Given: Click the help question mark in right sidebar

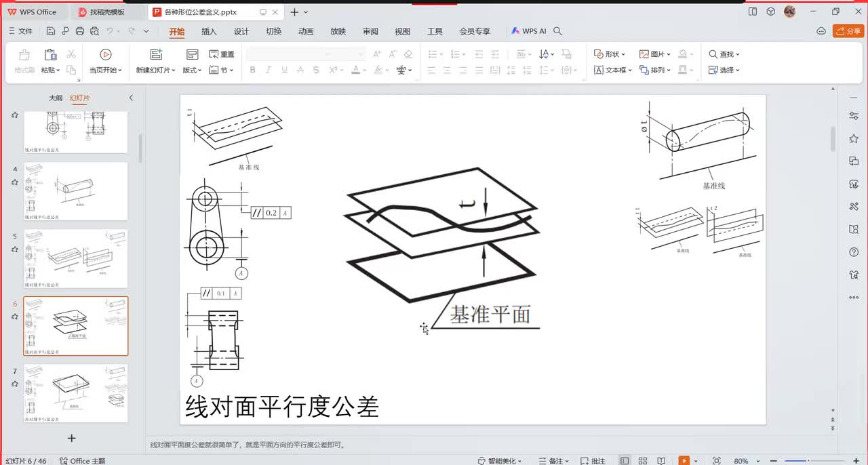Looking at the screenshot, I should [854, 252].
